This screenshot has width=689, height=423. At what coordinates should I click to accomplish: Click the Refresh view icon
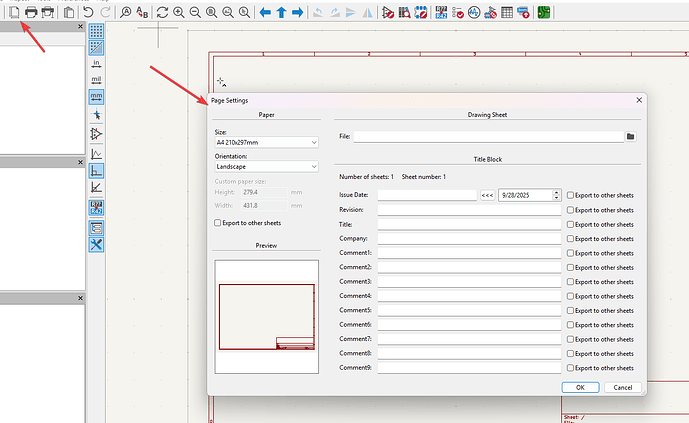tap(162, 12)
